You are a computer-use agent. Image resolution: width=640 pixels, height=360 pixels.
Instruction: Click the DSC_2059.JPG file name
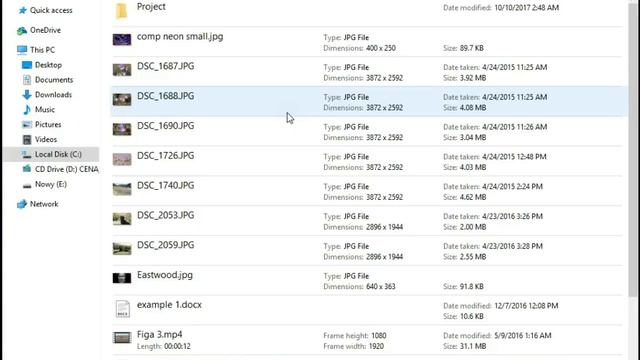(165, 245)
